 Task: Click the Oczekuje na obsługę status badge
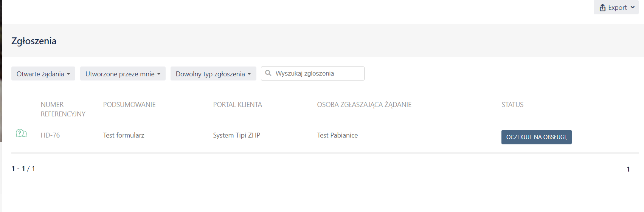coord(536,137)
